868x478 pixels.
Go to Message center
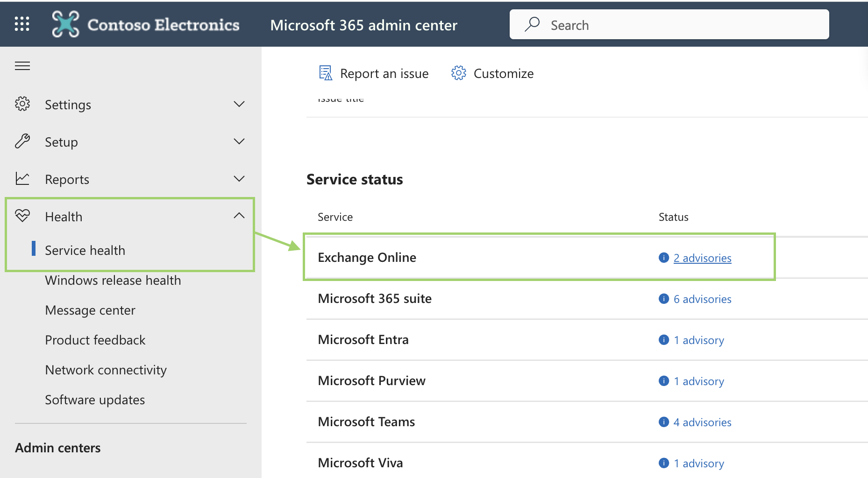coord(90,310)
